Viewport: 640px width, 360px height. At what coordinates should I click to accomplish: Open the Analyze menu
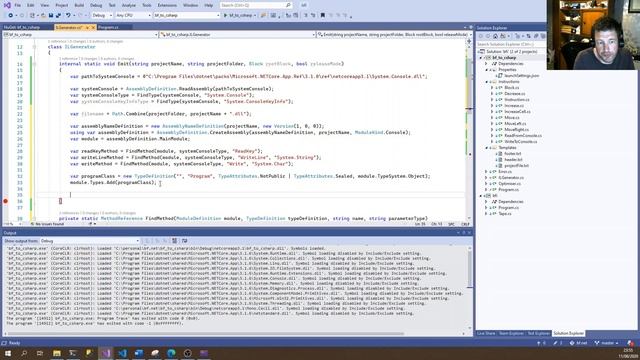[x=129, y=5]
